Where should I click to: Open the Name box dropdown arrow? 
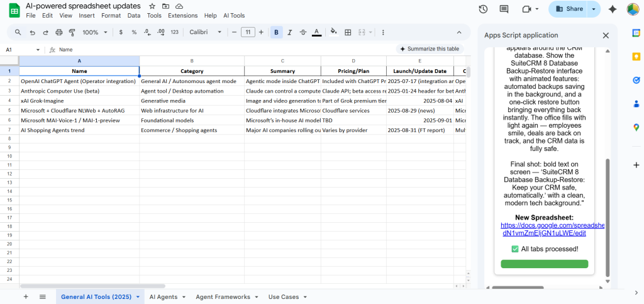click(38, 50)
